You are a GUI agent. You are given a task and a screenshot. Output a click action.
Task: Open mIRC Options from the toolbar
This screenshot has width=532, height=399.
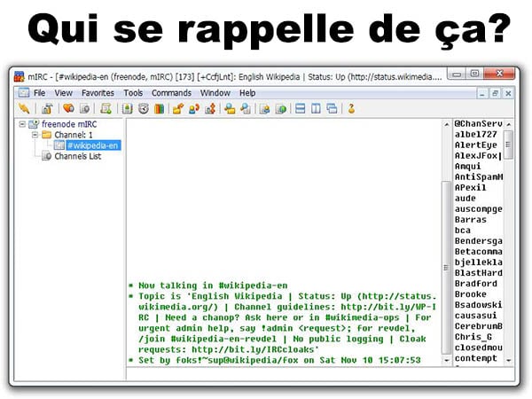[x=47, y=108]
